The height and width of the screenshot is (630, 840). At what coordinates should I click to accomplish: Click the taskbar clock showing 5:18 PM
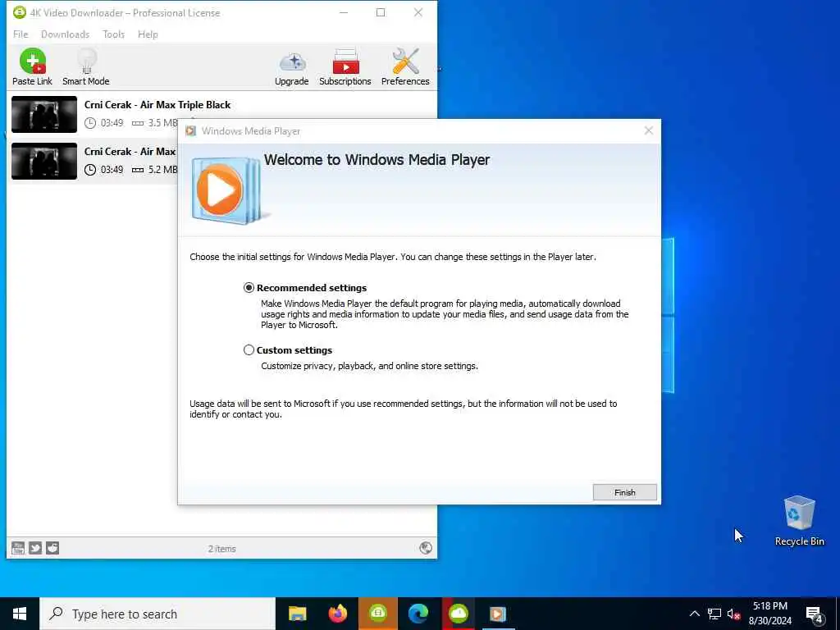[x=769, y=614]
